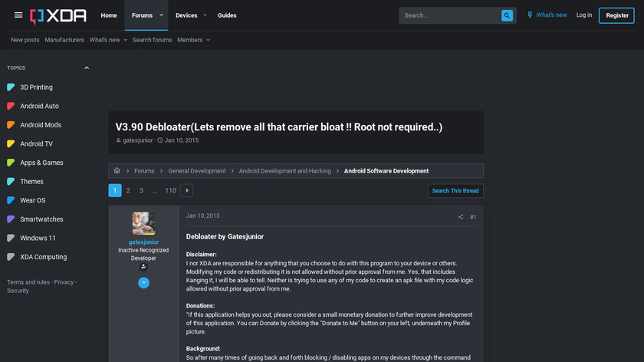This screenshot has height=362, width=644.
Task: Click the orange Android Mods tag icon
Action: point(11,125)
